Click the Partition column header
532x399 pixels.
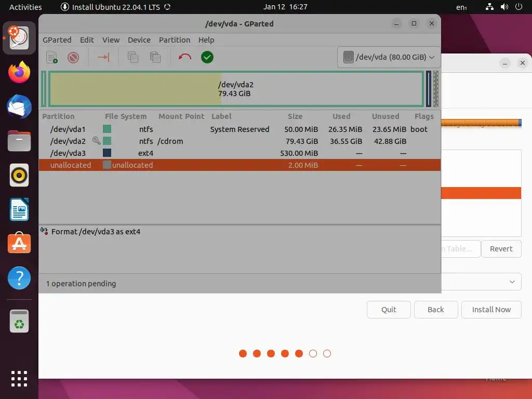[58, 116]
